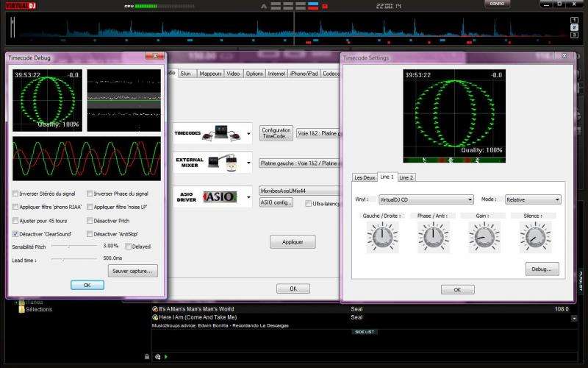Open the Vinyl VirtualDJ CD dropdown
588x368 pixels.
pyautogui.click(x=426, y=199)
